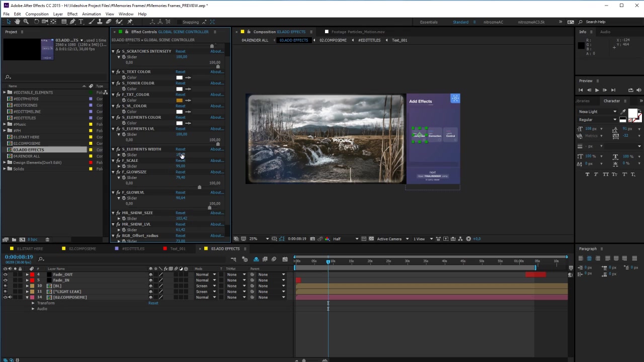Select the Pan Behind anchor point tool
Viewport: 644px width, 362px height.
point(53,22)
